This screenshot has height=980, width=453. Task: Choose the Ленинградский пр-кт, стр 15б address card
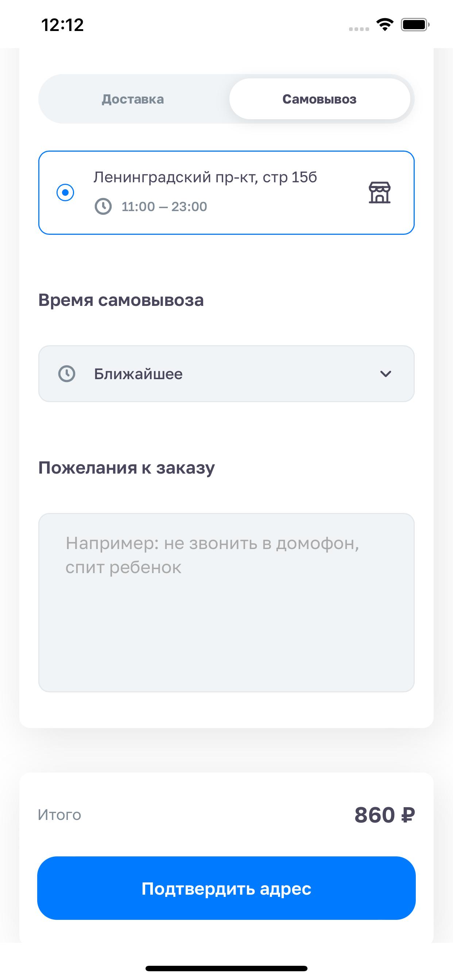[x=226, y=192]
